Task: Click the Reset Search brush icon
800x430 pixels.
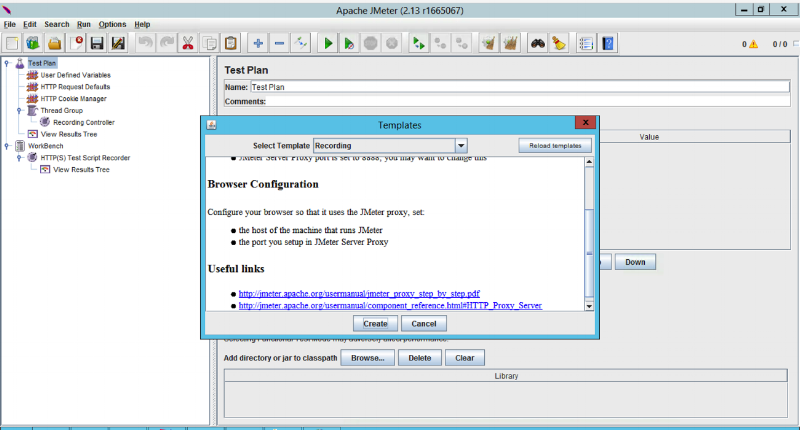Action: pyautogui.click(x=559, y=43)
